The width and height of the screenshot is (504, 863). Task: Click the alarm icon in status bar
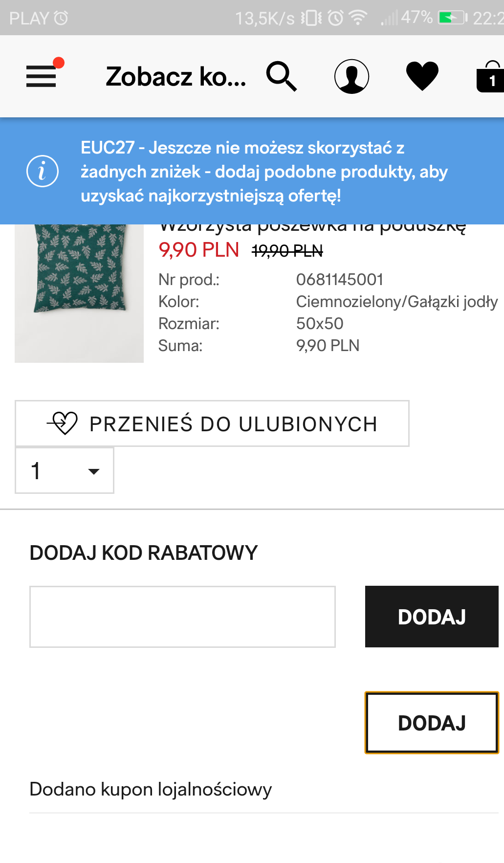tap(335, 18)
